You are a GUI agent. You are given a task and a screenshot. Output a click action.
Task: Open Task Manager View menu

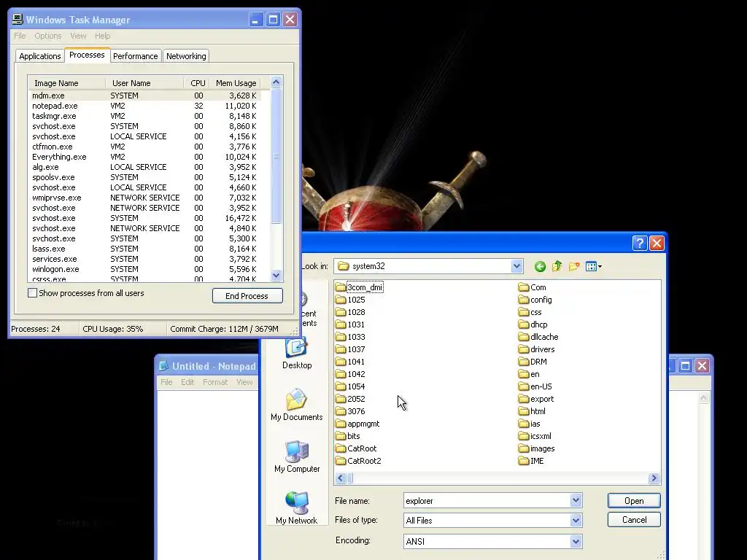tap(78, 36)
